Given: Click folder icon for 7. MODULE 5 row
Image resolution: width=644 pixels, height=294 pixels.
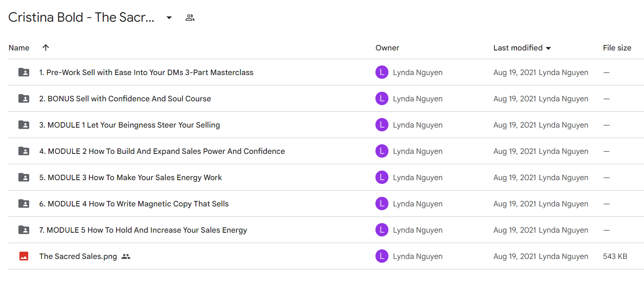Looking at the screenshot, I should point(24,230).
